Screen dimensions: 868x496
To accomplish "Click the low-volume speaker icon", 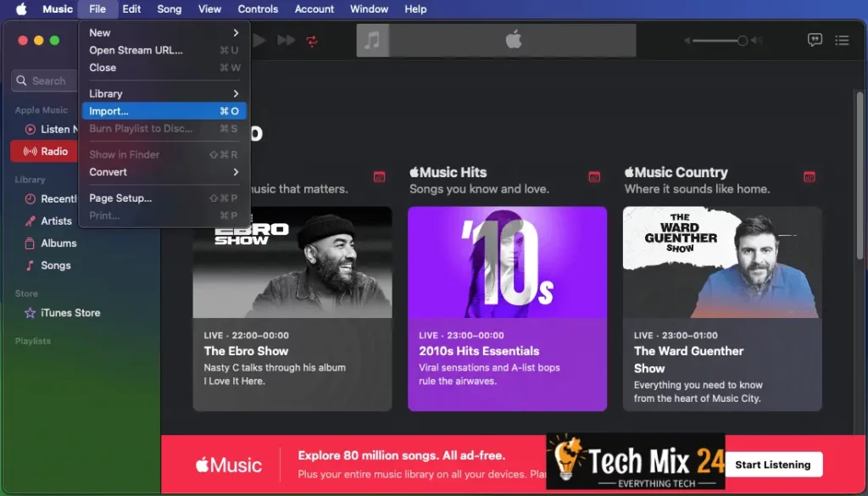I will [x=687, y=41].
